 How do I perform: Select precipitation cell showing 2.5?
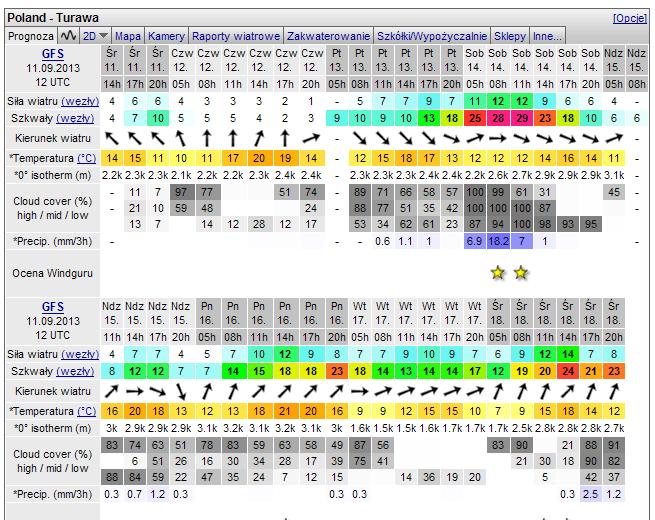point(590,495)
